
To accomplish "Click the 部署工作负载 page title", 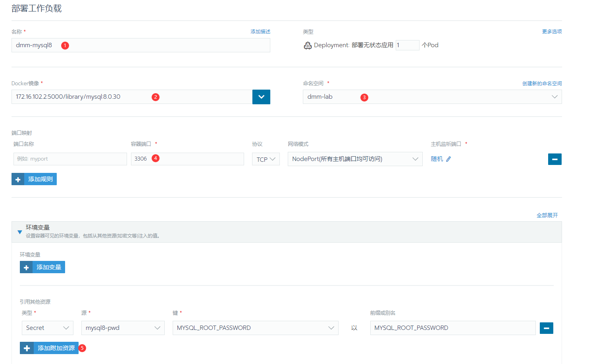I will click(37, 8).
